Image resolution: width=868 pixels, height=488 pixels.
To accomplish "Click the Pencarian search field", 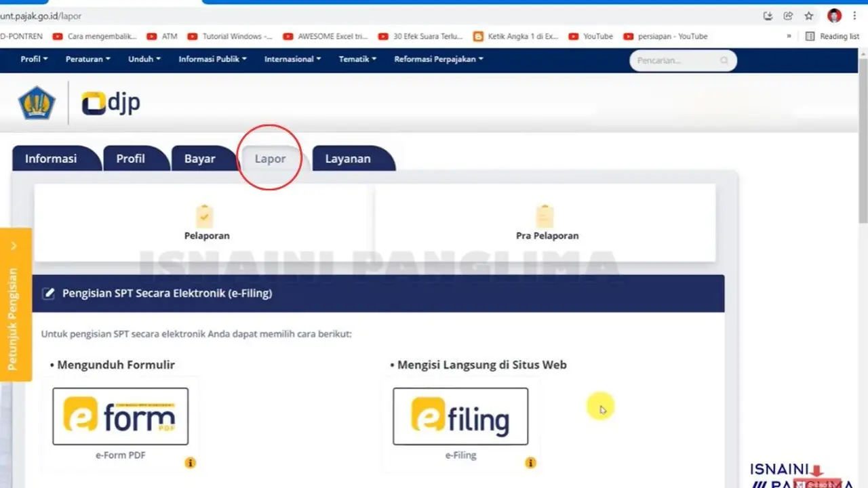I will point(682,60).
